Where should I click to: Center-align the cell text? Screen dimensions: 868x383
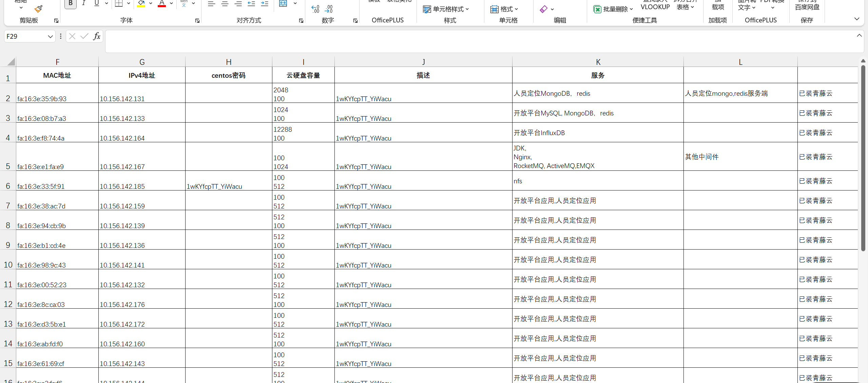pyautogui.click(x=225, y=4)
